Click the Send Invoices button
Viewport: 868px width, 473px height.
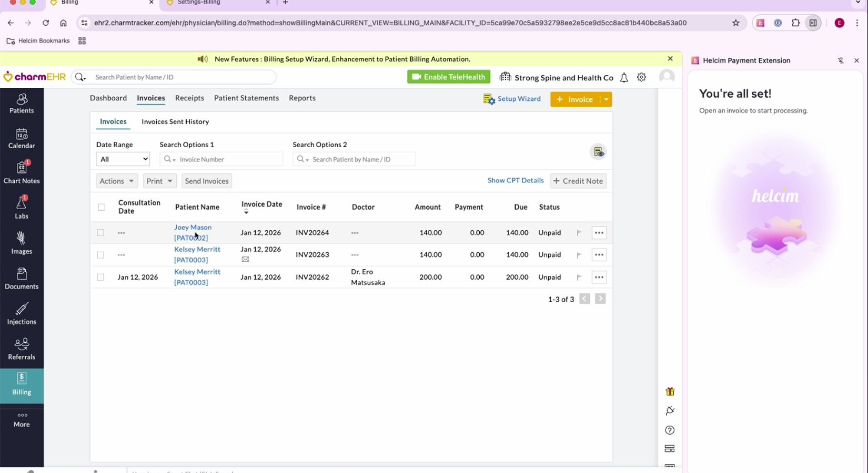pyautogui.click(x=207, y=181)
